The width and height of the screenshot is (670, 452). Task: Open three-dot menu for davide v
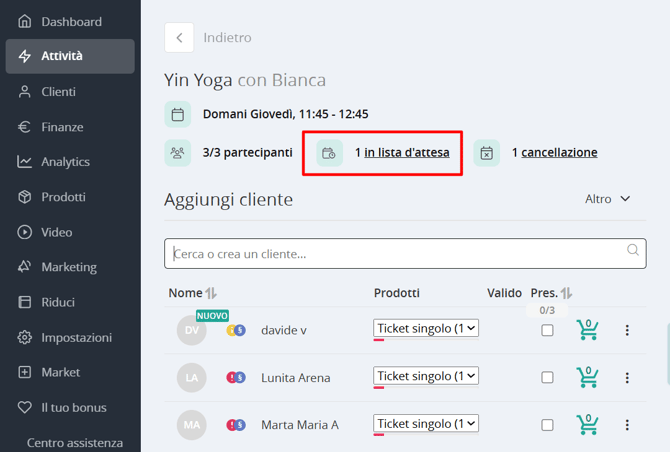click(627, 330)
